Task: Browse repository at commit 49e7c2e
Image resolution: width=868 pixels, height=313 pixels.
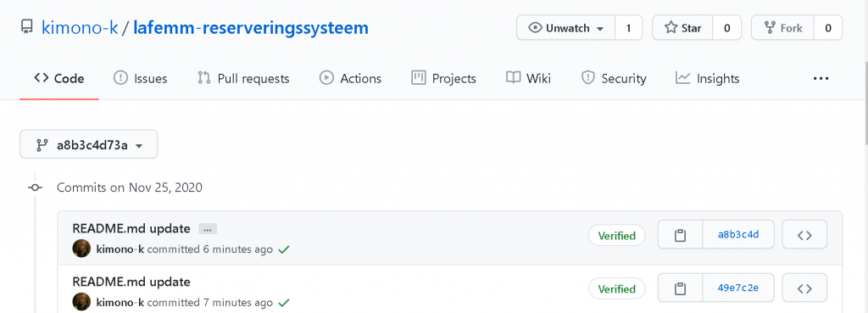Action: click(804, 288)
